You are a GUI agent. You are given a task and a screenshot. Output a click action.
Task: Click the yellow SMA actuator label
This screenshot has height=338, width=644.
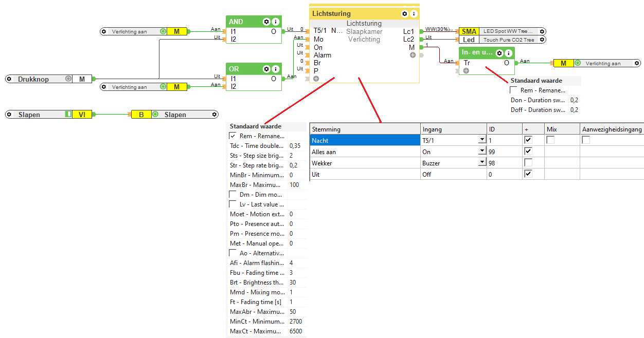pyautogui.click(x=469, y=31)
